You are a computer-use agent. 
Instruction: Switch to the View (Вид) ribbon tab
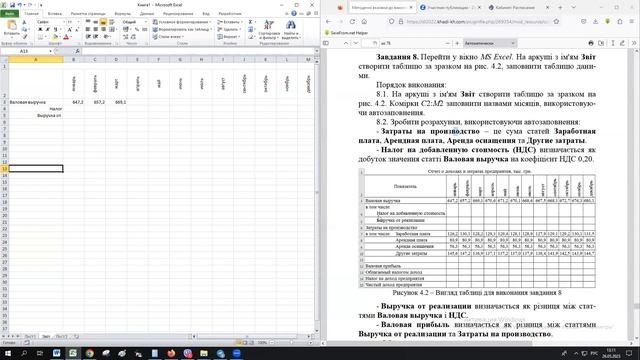click(206, 13)
